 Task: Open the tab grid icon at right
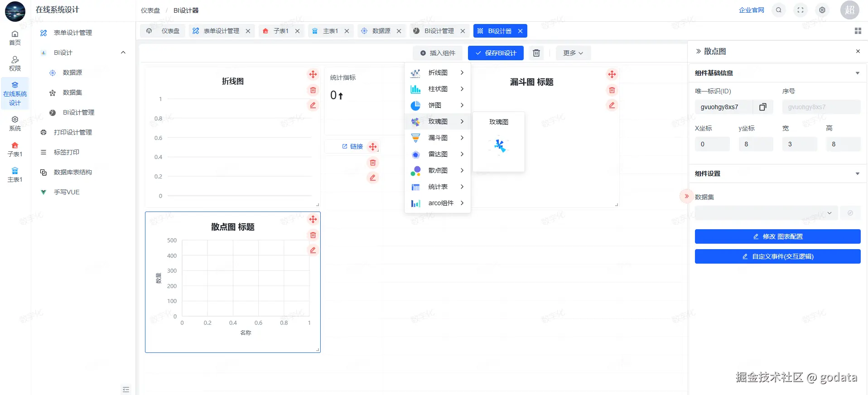coord(858,31)
